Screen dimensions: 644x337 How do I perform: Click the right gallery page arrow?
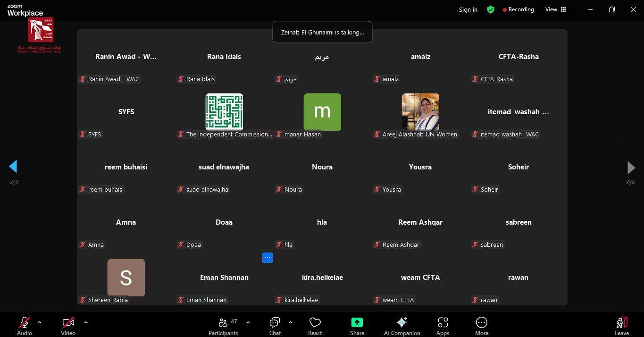click(631, 168)
